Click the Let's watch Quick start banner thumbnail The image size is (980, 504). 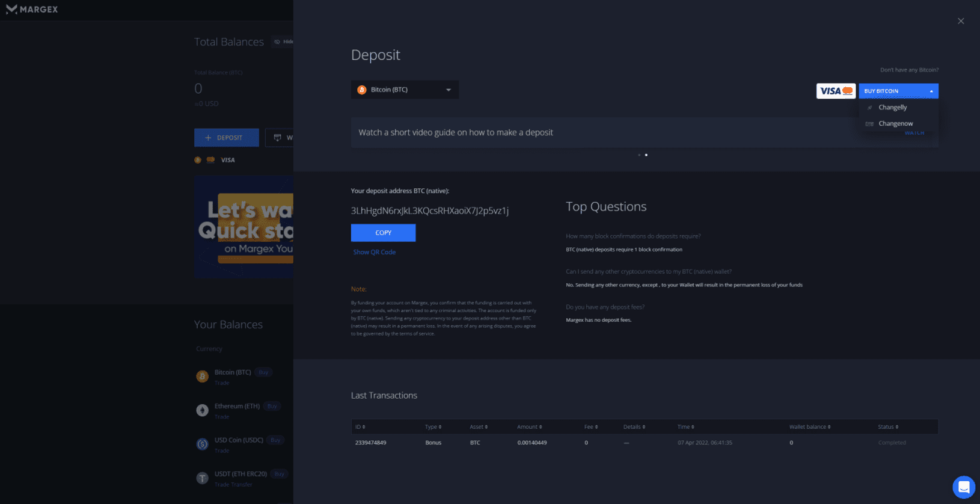(244, 227)
